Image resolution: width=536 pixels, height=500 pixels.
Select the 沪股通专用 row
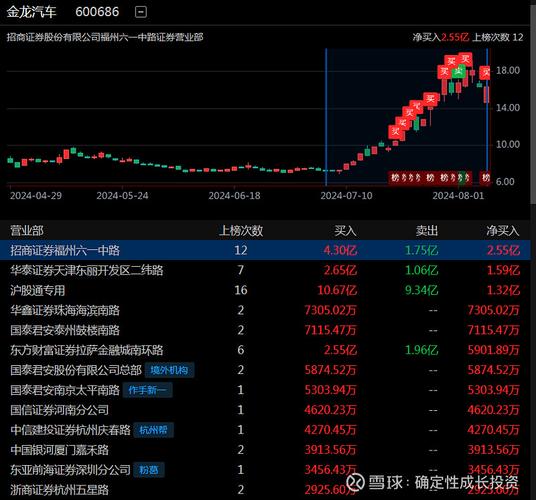tap(265, 290)
